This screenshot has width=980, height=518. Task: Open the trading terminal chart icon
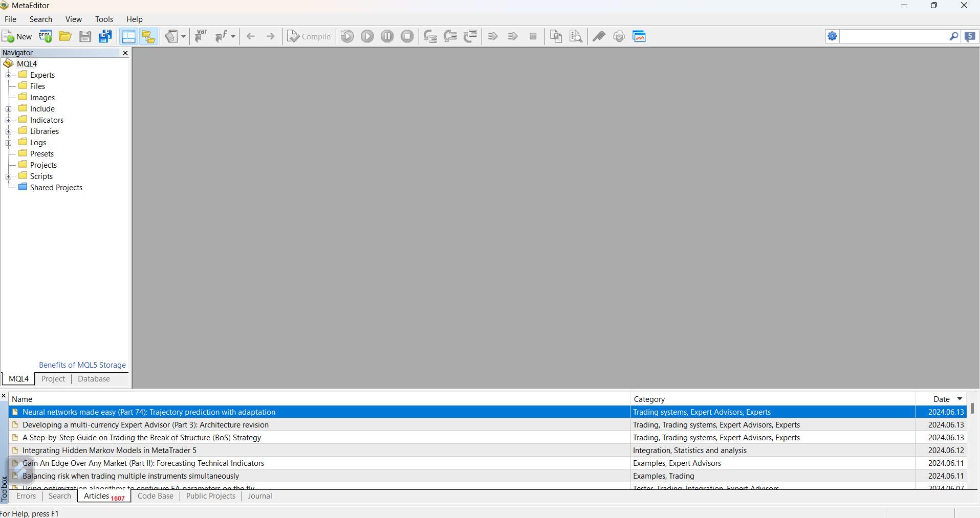click(x=639, y=36)
